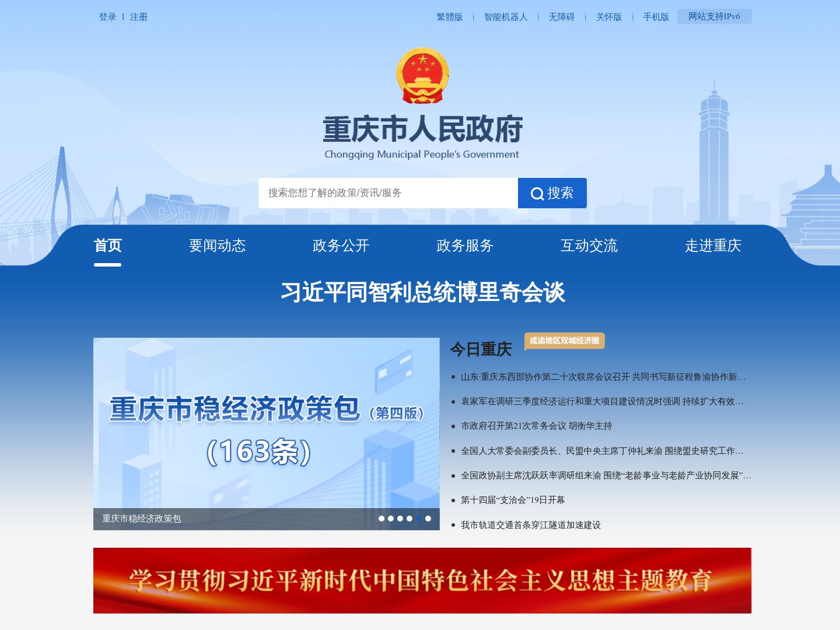Open news about 山东·重庆东西部协作 meeting
Screen dimensions: 840x630
603,377
